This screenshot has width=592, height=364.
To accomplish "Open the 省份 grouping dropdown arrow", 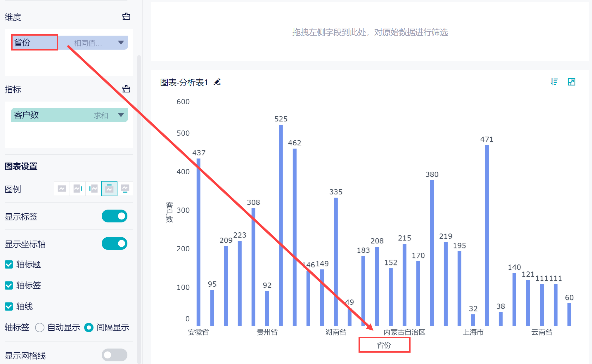I will click(x=121, y=43).
